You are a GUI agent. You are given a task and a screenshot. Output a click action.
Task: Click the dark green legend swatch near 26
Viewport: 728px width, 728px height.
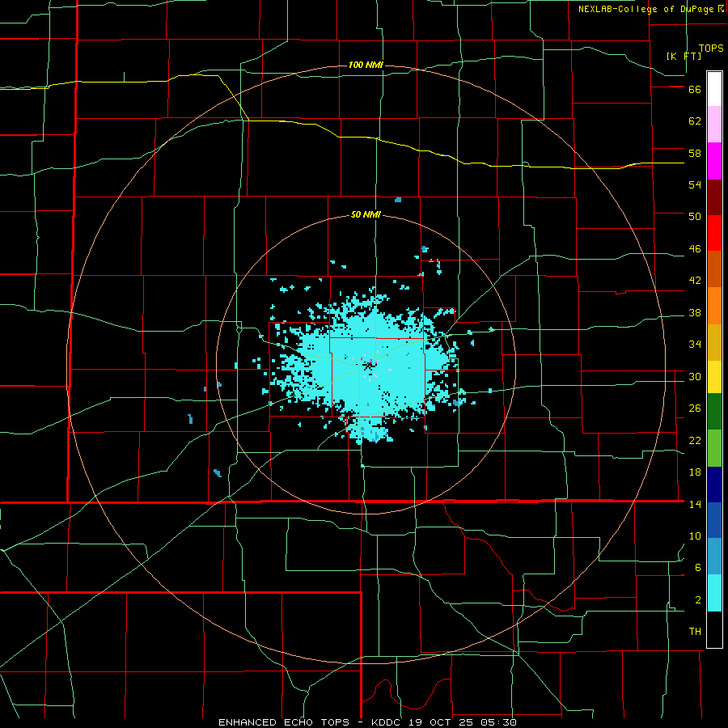pyautogui.click(x=714, y=412)
